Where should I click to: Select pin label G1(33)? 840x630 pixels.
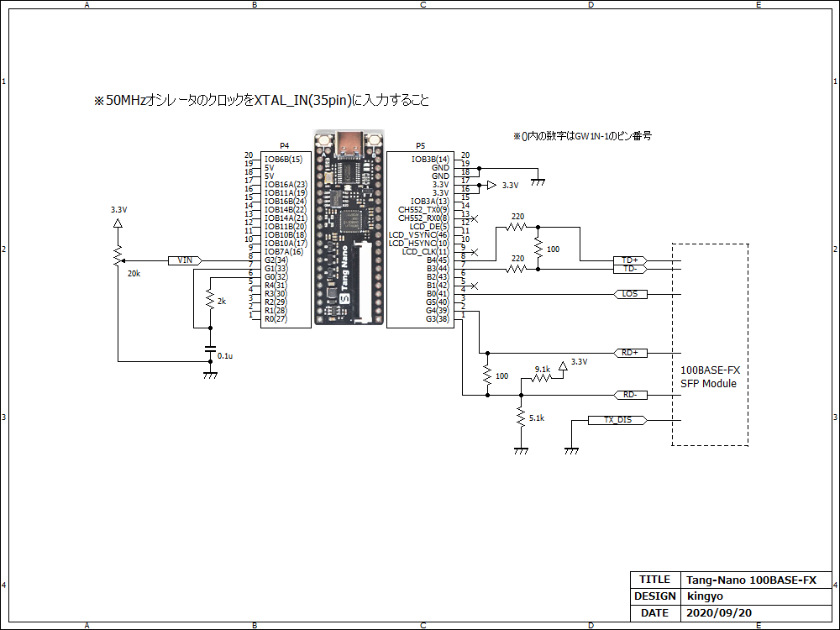coord(276,269)
